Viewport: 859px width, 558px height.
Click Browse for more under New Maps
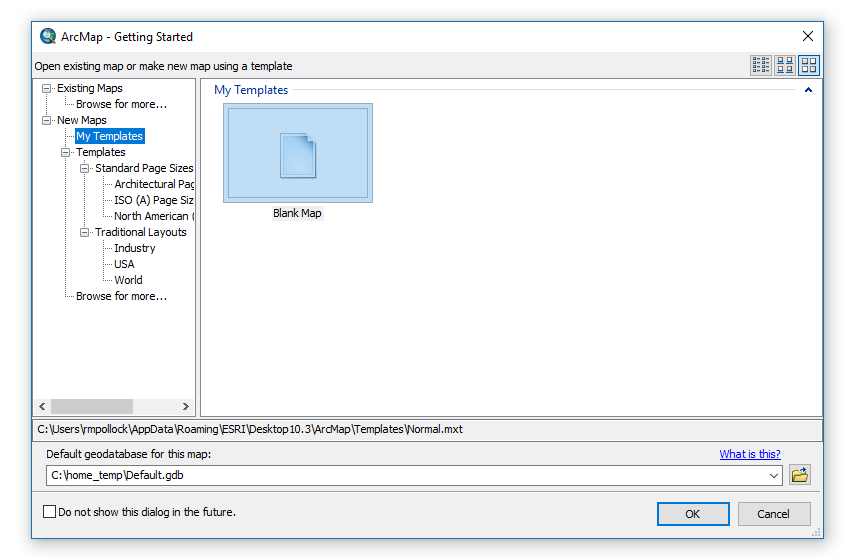tap(121, 296)
